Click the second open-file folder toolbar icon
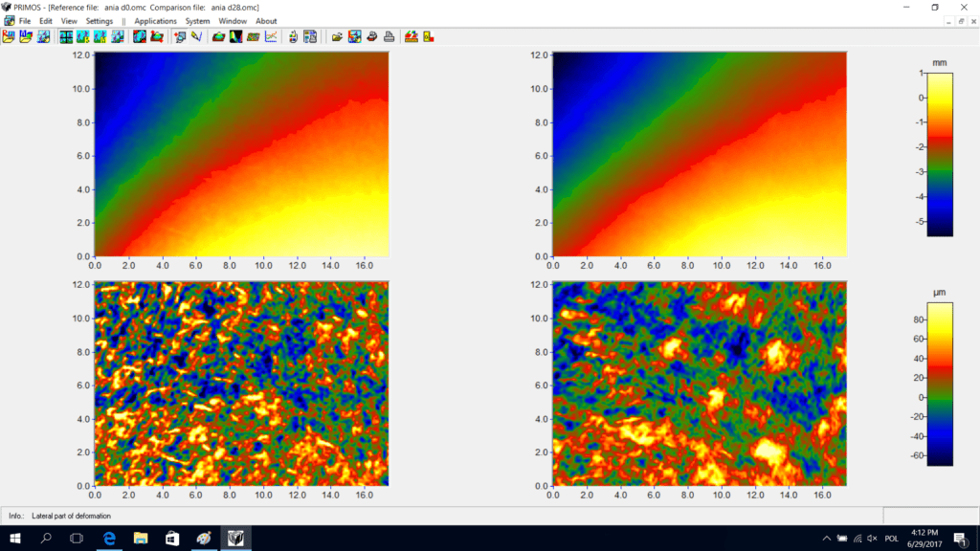980x551 pixels. pyautogui.click(x=26, y=37)
